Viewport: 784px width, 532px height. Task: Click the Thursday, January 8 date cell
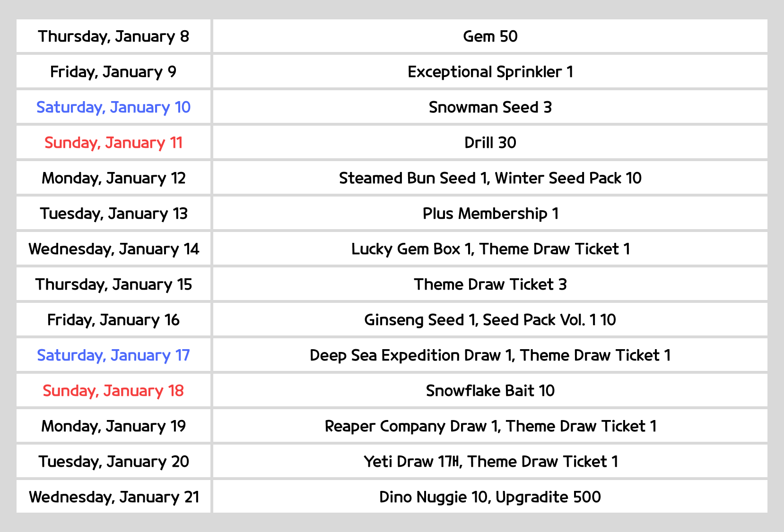pyautogui.click(x=113, y=36)
